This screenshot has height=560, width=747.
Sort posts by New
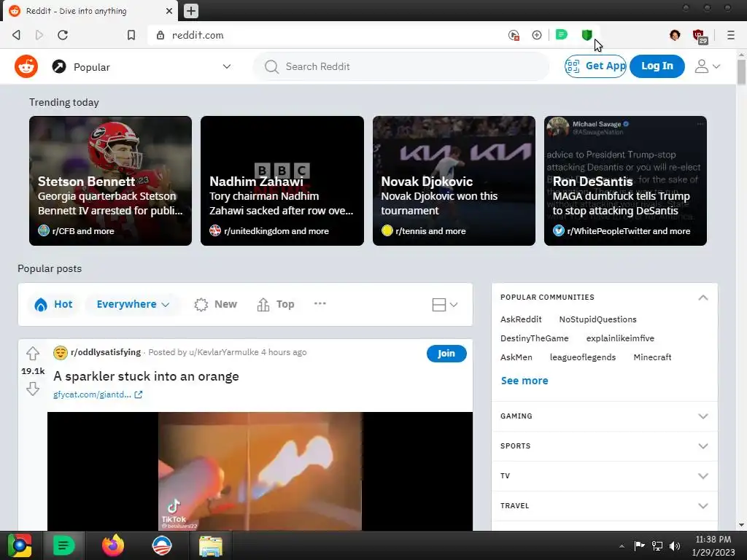tap(215, 304)
